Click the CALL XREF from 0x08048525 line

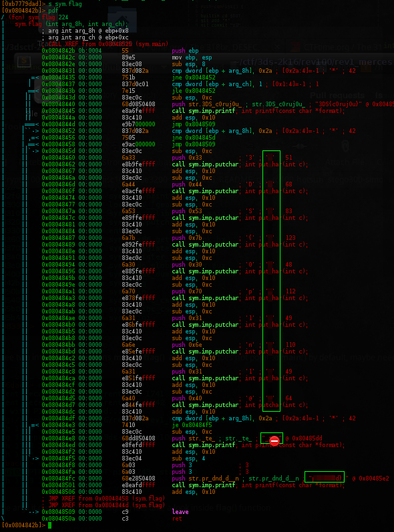click(108, 44)
